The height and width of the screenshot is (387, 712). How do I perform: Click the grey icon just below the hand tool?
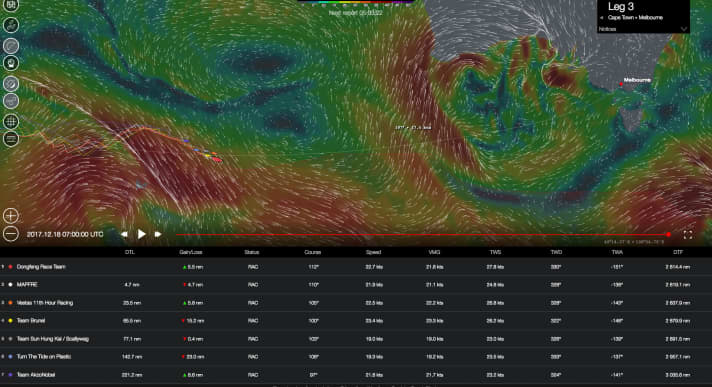pyautogui.click(x=11, y=84)
